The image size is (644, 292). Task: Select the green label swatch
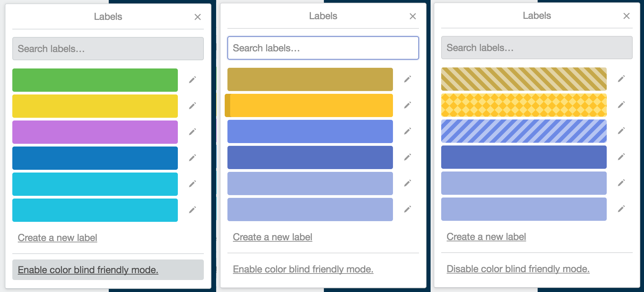(x=95, y=80)
